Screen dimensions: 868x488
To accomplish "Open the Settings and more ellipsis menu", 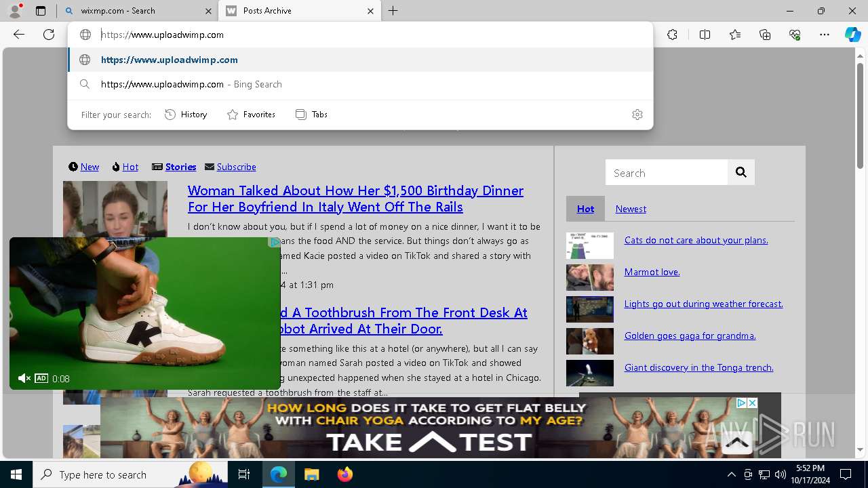I will (x=825, y=35).
